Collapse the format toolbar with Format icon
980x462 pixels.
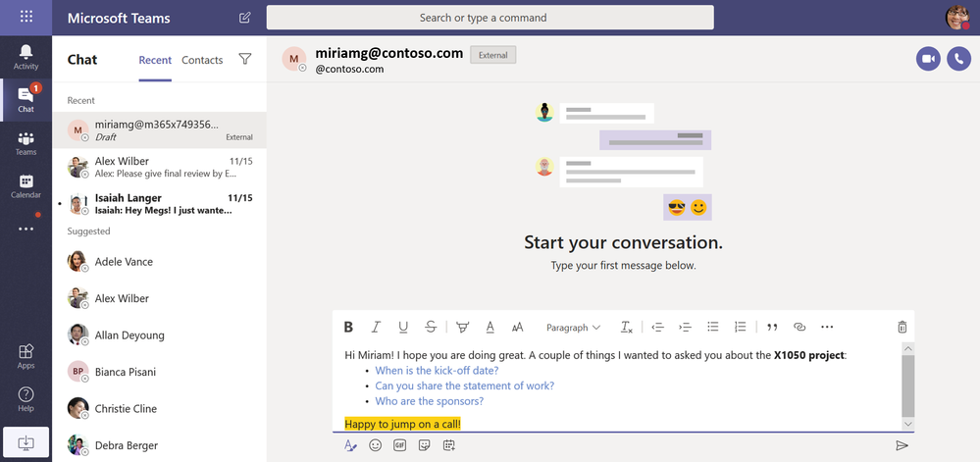pos(350,445)
